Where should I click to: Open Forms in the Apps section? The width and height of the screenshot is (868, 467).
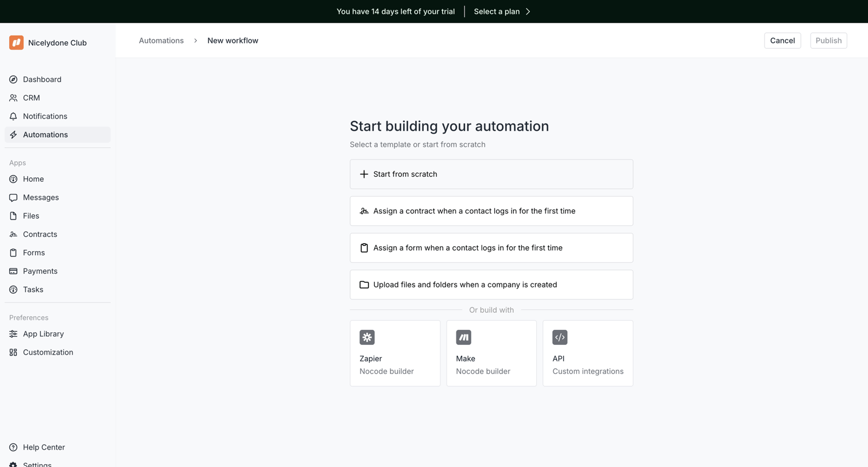(x=57, y=252)
